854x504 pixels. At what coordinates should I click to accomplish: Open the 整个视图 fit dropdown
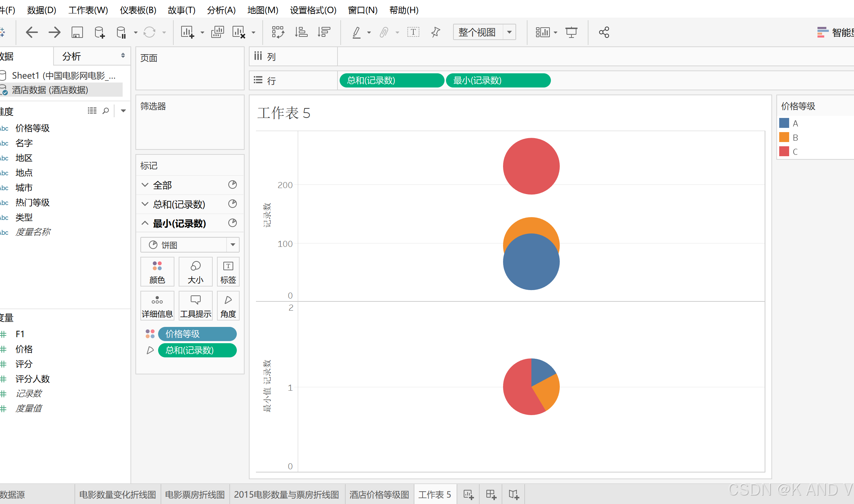509,32
